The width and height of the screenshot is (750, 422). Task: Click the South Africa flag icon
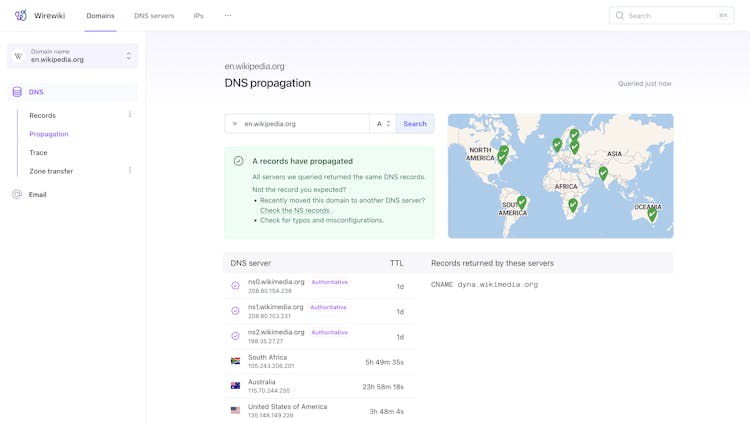pyautogui.click(x=236, y=361)
